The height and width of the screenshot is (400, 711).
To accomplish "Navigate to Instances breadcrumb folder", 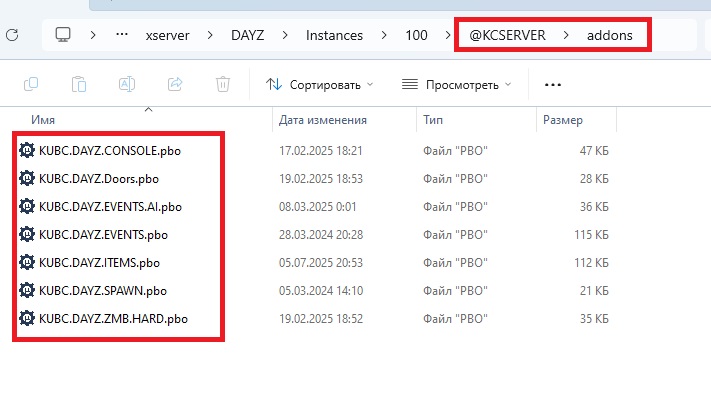I will click(334, 35).
